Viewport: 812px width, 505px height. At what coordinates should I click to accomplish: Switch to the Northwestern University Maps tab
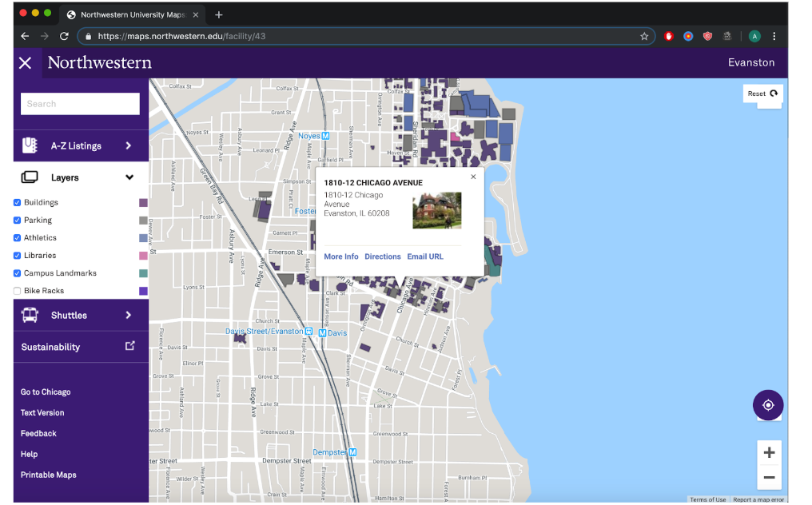pos(133,15)
